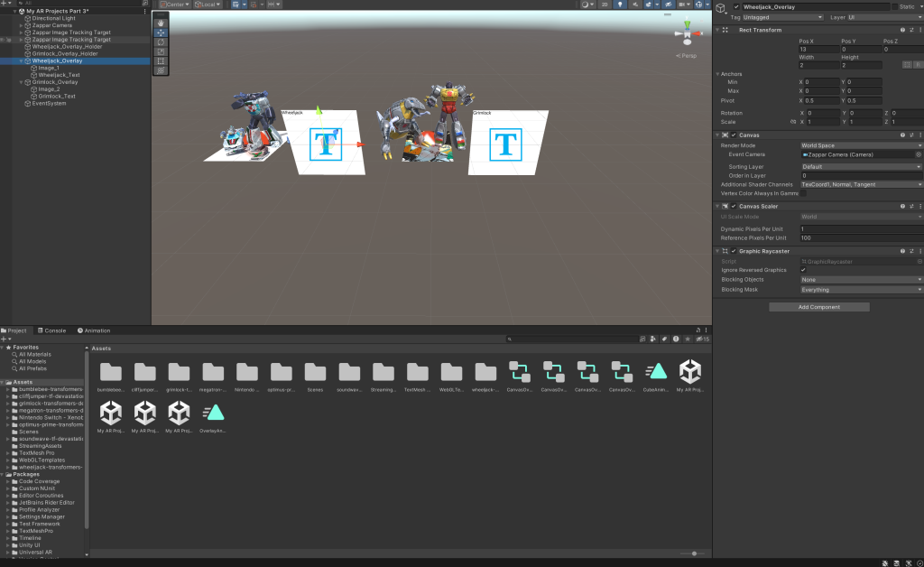
Task: Collapse the Grimlock_Overlay hierarchy item
Action: click(23, 82)
